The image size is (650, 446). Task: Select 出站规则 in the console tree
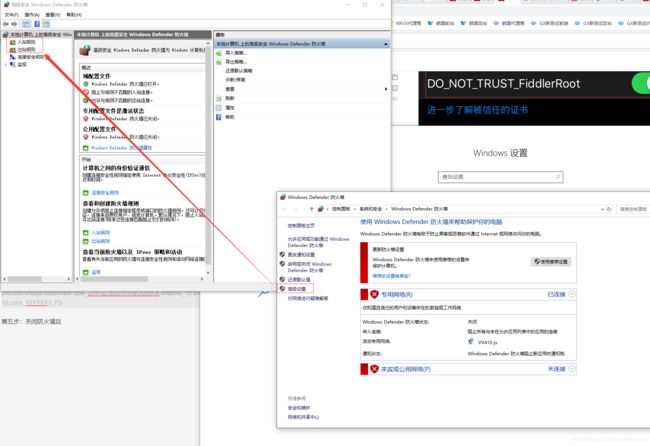click(27, 49)
